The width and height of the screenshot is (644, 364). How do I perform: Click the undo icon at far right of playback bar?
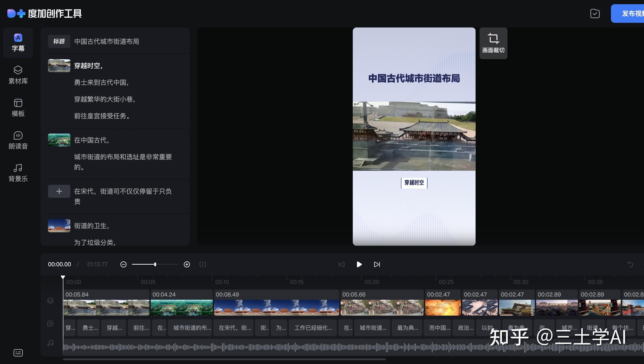(630, 264)
